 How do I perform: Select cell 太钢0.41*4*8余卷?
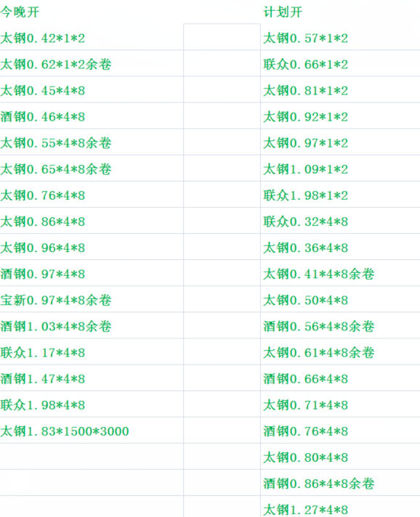point(340,273)
